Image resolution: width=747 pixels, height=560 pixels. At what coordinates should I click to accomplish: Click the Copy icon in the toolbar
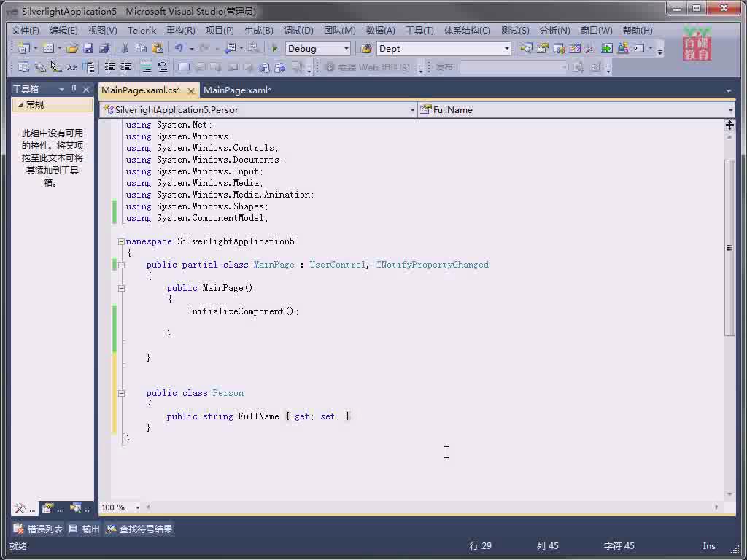click(141, 48)
